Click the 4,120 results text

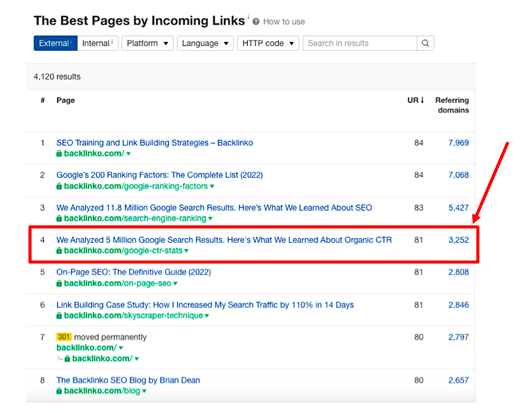57,77
